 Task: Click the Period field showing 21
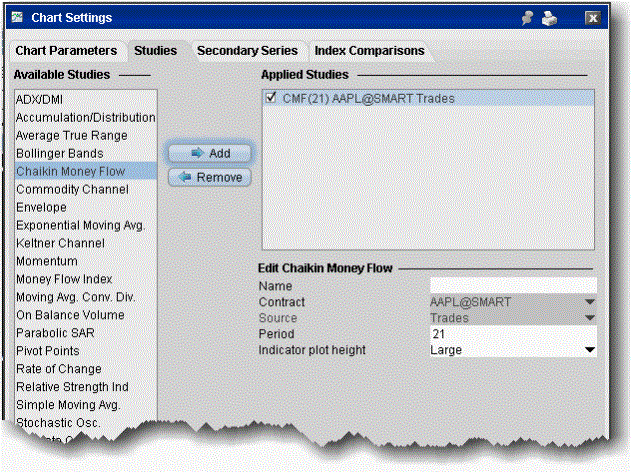[x=510, y=334]
